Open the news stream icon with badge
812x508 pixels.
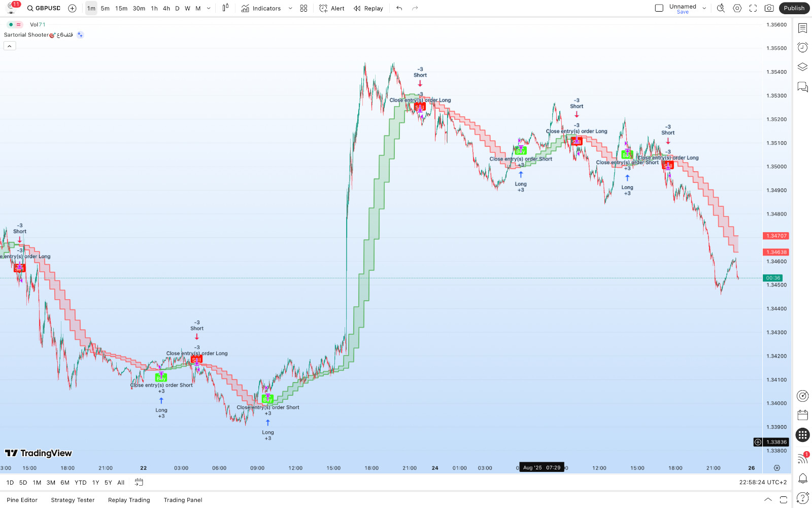pyautogui.click(x=802, y=458)
